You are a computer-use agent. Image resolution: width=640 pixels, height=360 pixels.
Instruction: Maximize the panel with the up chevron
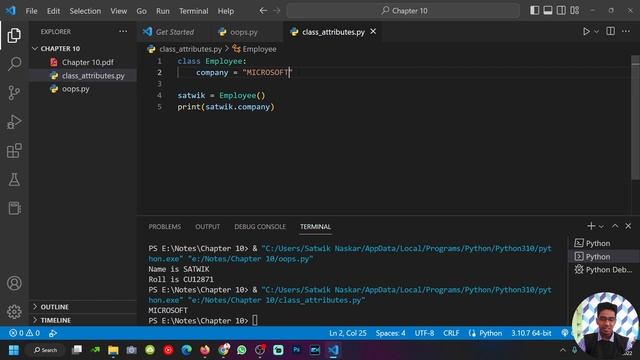(615, 226)
